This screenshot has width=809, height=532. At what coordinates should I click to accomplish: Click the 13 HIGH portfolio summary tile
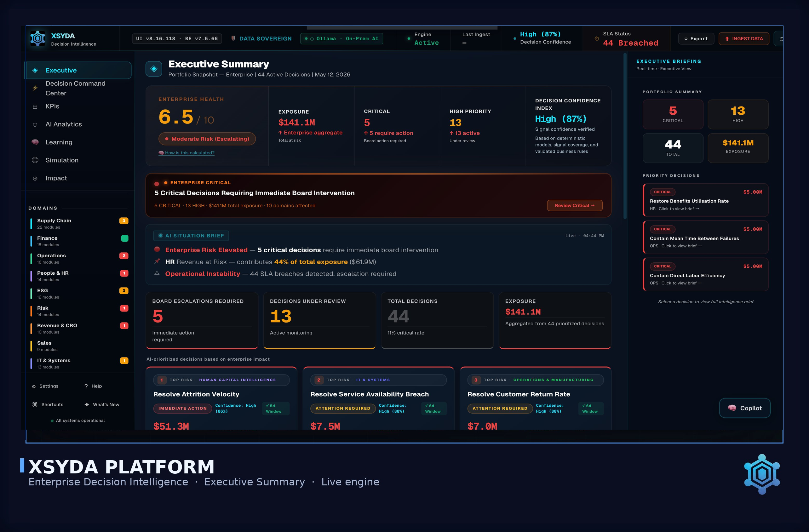pyautogui.click(x=738, y=114)
